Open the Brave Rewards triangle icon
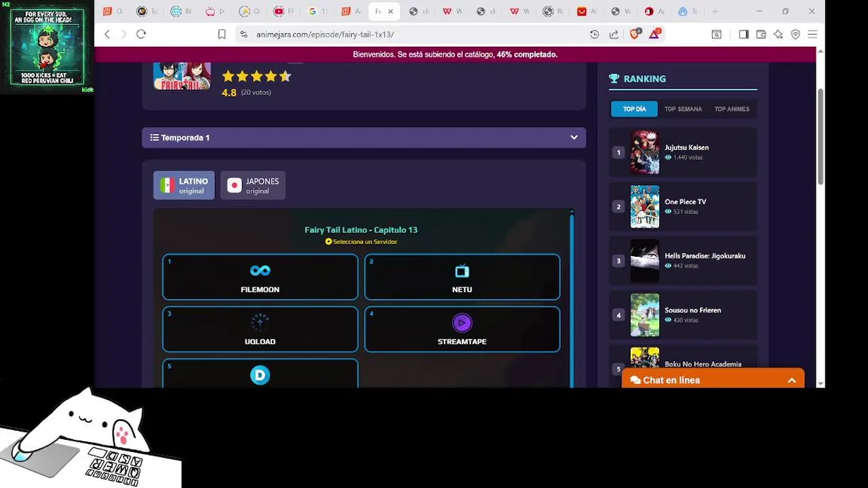Screen dimensions: 868x488 click(654, 34)
